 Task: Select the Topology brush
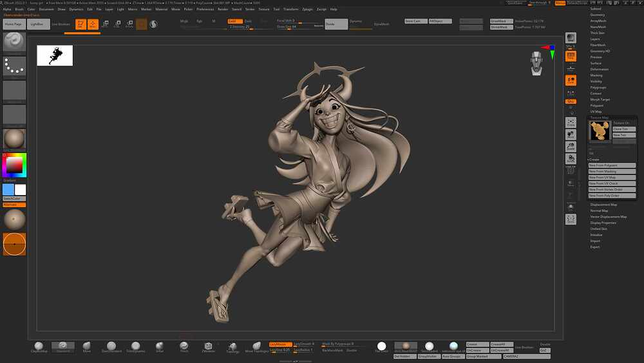pyautogui.click(x=232, y=347)
